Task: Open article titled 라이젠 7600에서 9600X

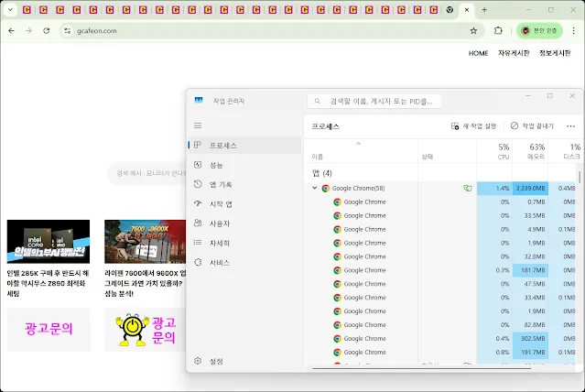Action: point(146,283)
